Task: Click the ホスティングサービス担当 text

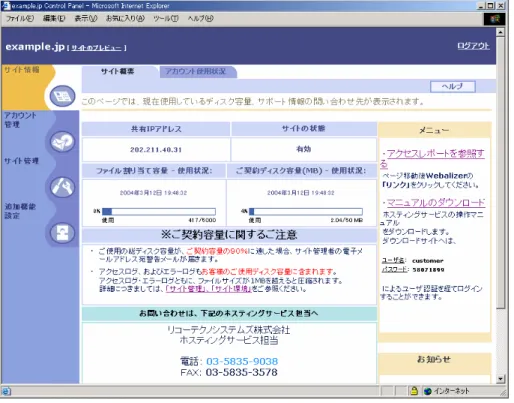Action: click(x=229, y=340)
